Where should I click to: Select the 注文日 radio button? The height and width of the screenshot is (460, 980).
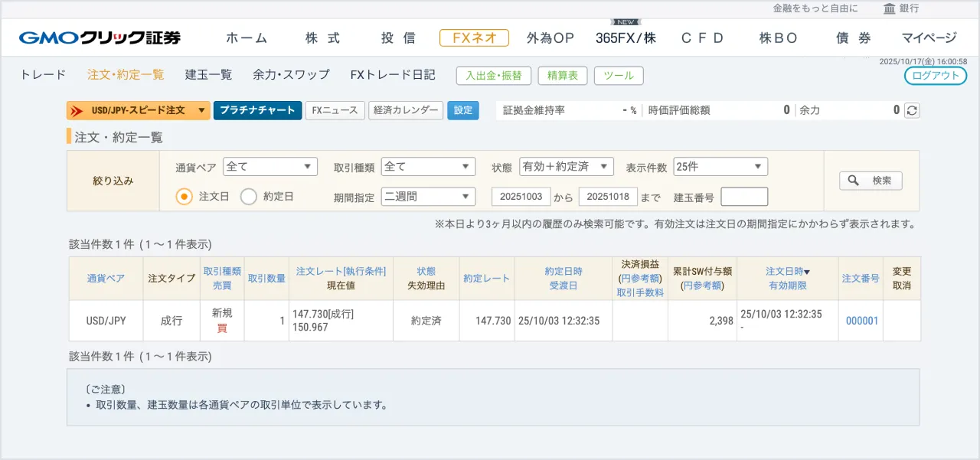(184, 197)
